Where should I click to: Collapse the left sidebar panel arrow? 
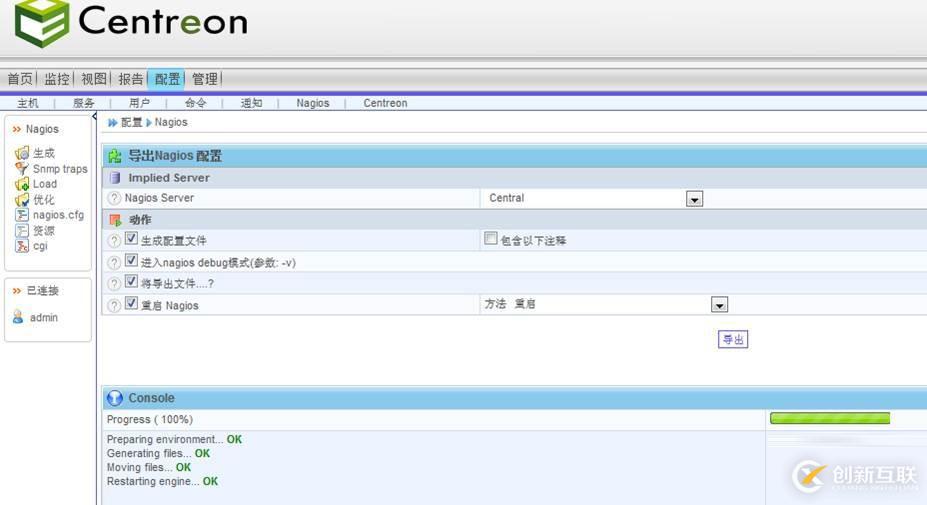[x=94, y=116]
